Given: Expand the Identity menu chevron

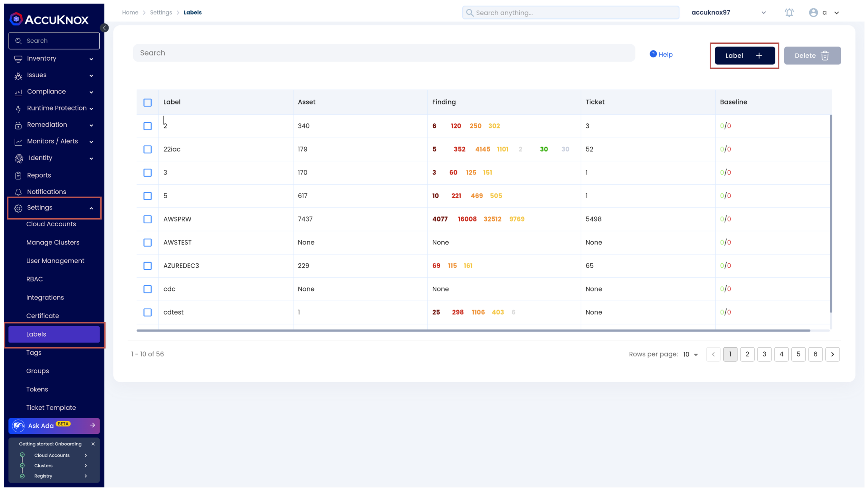Looking at the screenshot, I should tap(91, 159).
